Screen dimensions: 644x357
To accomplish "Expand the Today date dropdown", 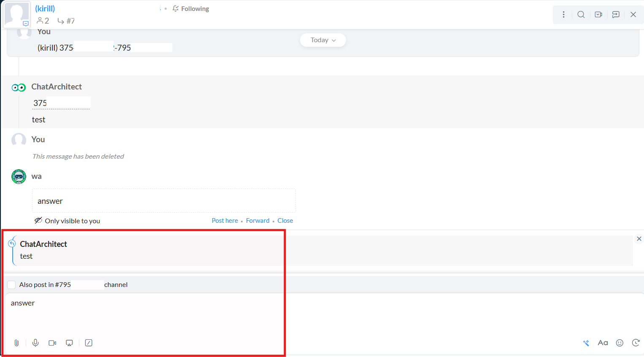I will pos(323,40).
